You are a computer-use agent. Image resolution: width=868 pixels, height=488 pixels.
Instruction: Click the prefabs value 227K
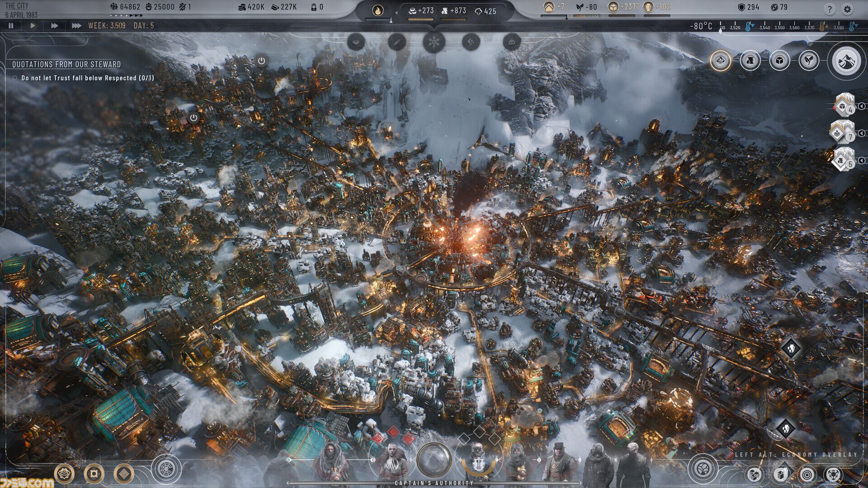click(x=289, y=7)
